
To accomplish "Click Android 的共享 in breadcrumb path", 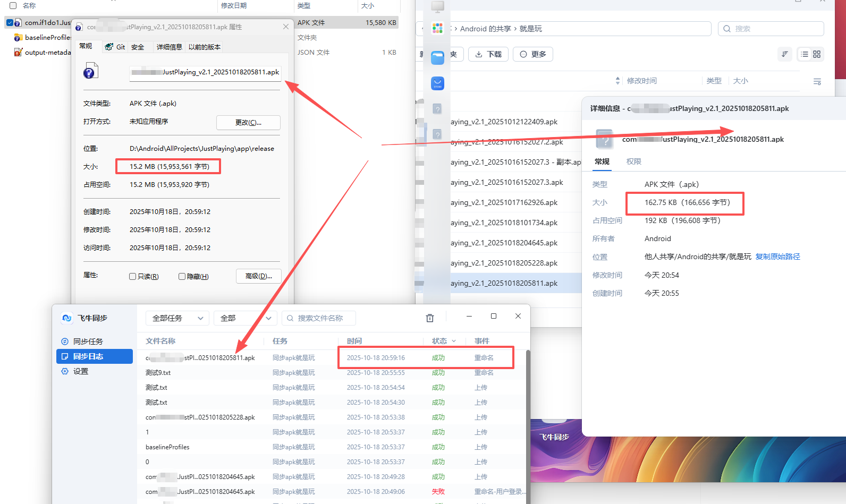I will click(x=486, y=29).
